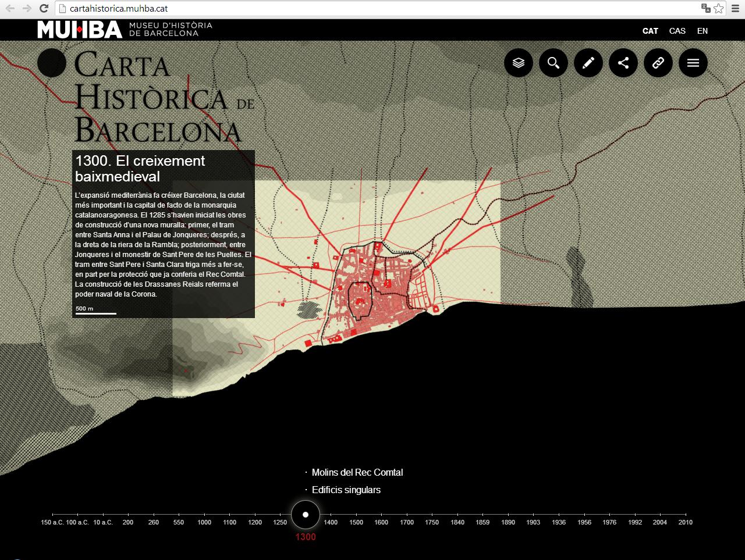This screenshot has height=560, width=745.
Task: Switch language to EN
Action: click(703, 31)
